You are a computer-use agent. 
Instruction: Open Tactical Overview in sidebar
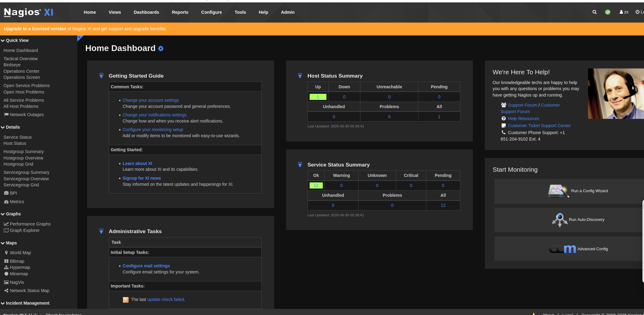20,59
